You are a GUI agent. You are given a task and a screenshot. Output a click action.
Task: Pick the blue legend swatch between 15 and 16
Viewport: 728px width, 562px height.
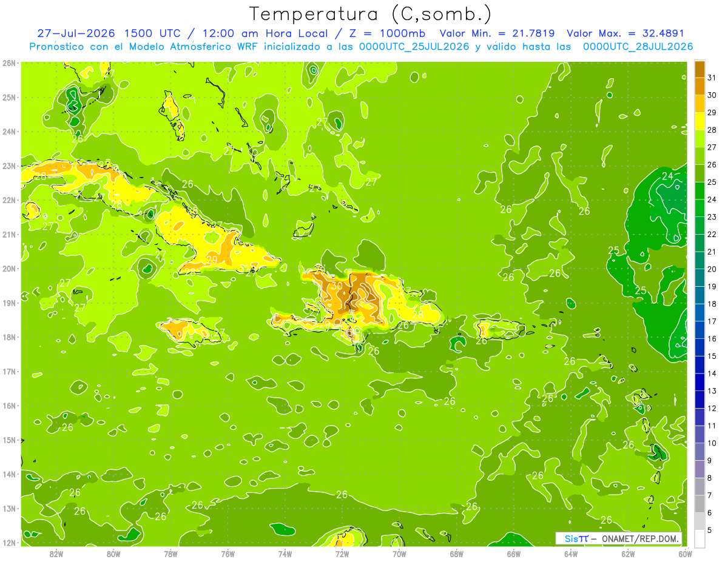tap(700, 347)
